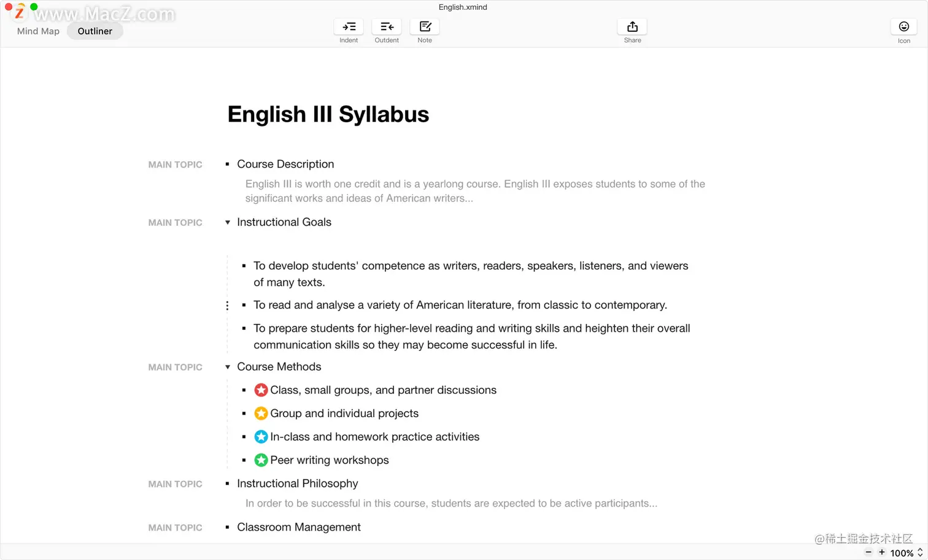Click the red star marker on Class discussions

(261, 390)
